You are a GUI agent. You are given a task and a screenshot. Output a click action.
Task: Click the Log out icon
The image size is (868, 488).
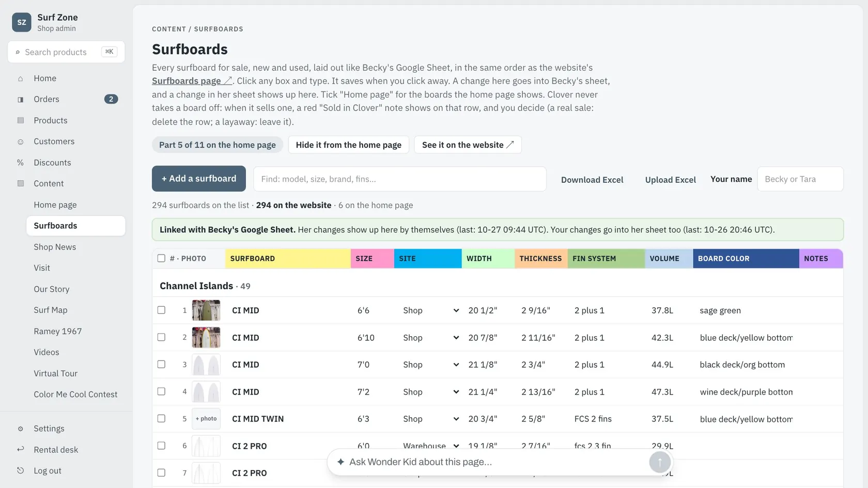21,471
